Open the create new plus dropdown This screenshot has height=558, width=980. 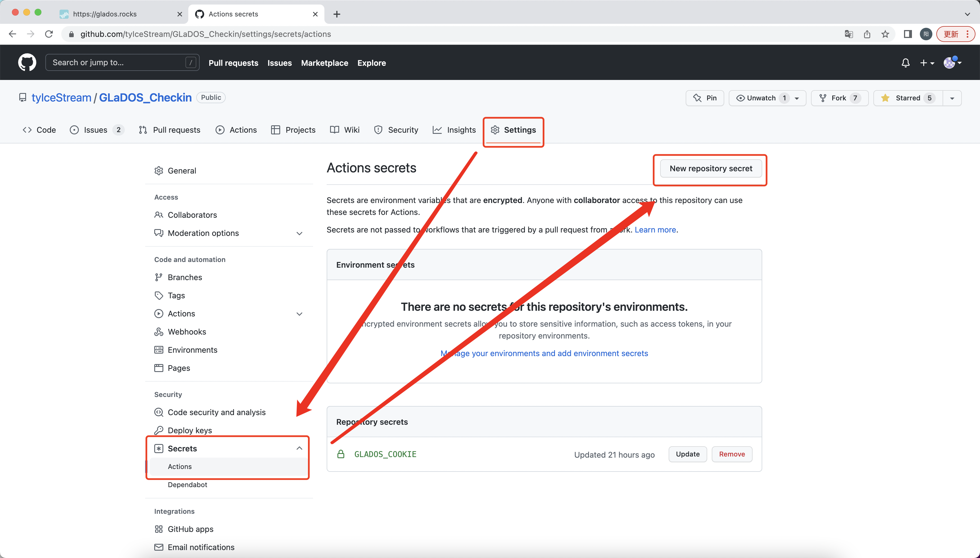click(927, 63)
